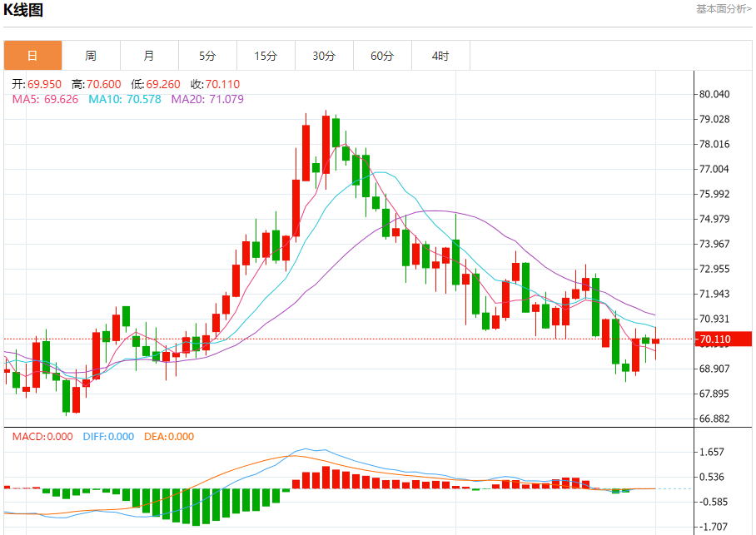
Task: Select the 日 daily chart tab
Action: click(x=32, y=56)
